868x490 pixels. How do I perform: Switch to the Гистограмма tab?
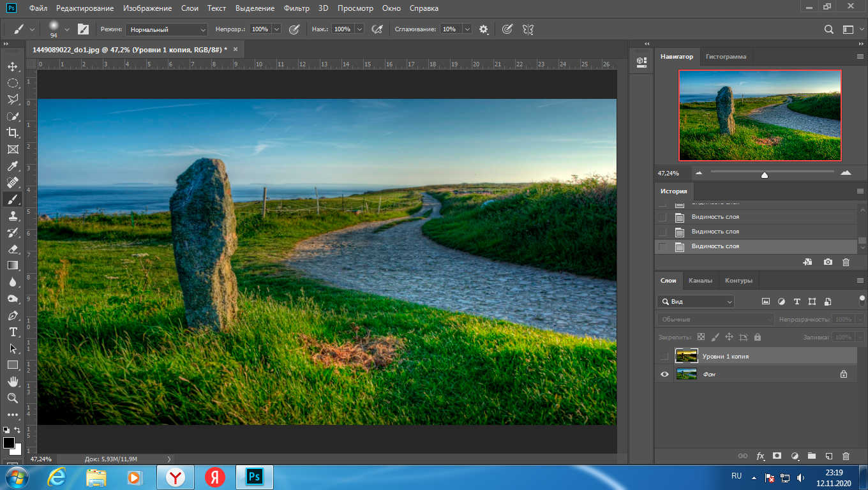(726, 57)
